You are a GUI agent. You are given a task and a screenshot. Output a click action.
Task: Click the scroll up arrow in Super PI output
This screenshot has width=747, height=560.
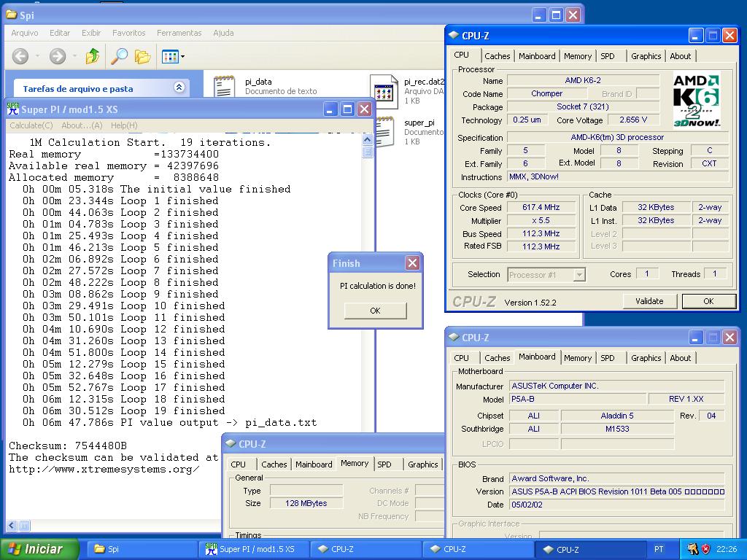[x=368, y=139]
